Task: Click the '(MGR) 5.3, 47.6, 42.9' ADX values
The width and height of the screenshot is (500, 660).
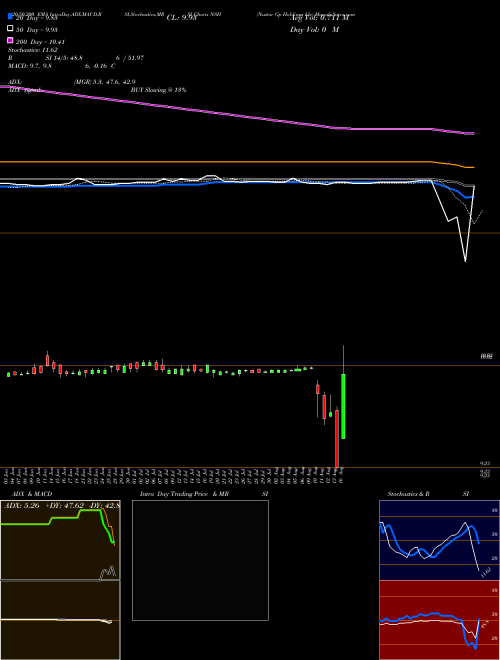Action: coord(104,82)
